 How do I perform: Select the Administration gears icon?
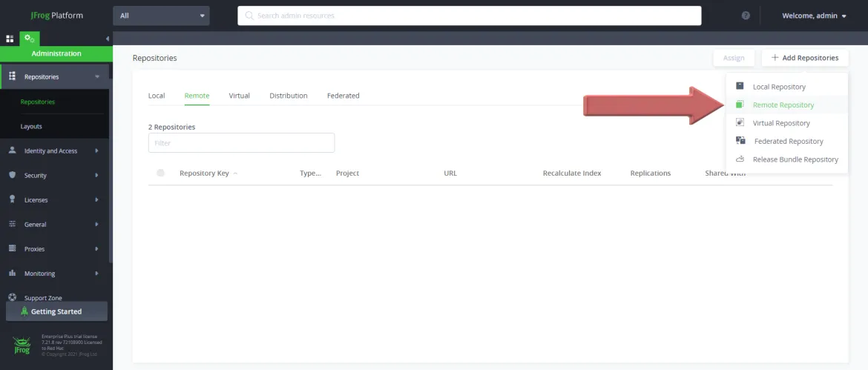[30, 39]
